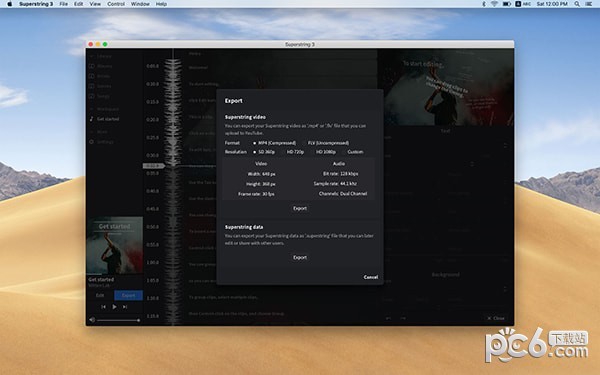Click Export under Superstring video
Image resolution: width=600 pixels, height=375 pixels.
click(x=300, y=209)
